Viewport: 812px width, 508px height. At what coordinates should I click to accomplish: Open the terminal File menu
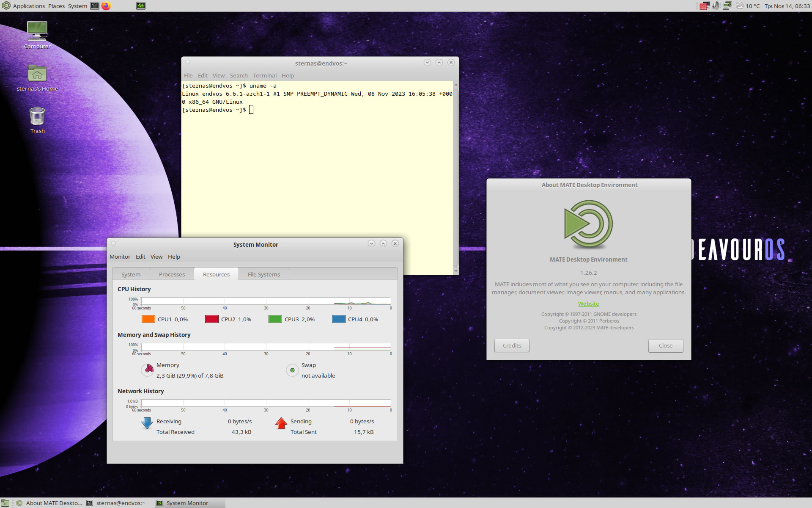188,75
